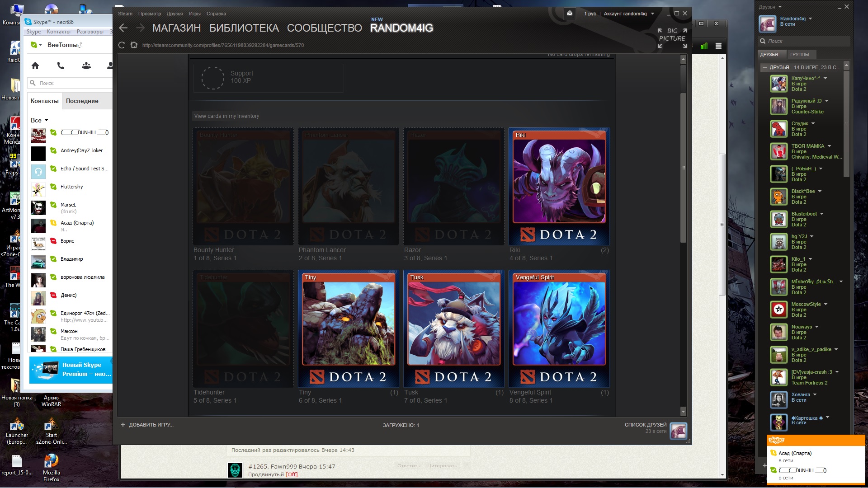Image resolution: width=868 pixels, height=488 pixels.
Task: Collapse ДРУЗЬЯ group in friends list
Action: [764, 67]
